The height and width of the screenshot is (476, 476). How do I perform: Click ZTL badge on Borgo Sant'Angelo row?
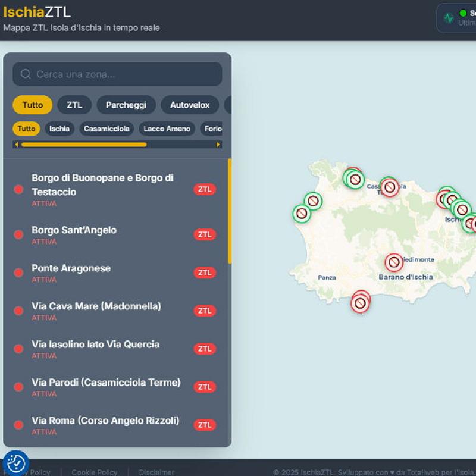click(205, 235)
